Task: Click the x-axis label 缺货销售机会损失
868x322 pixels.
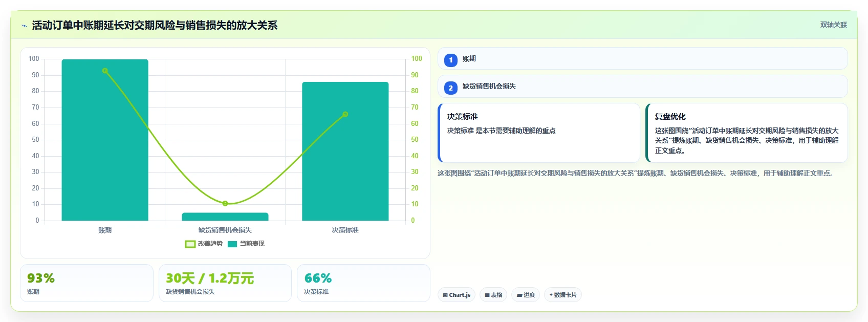Action: coord(225,230)
